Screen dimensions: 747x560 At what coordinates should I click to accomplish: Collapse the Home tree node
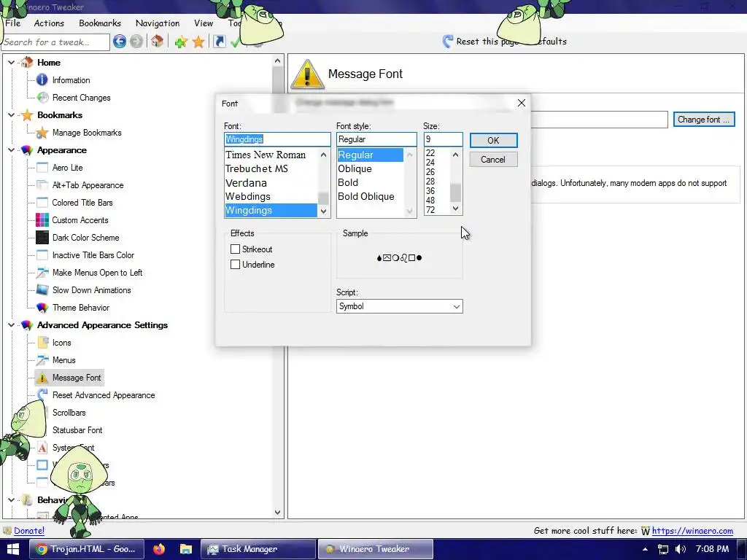click(12, 63)
